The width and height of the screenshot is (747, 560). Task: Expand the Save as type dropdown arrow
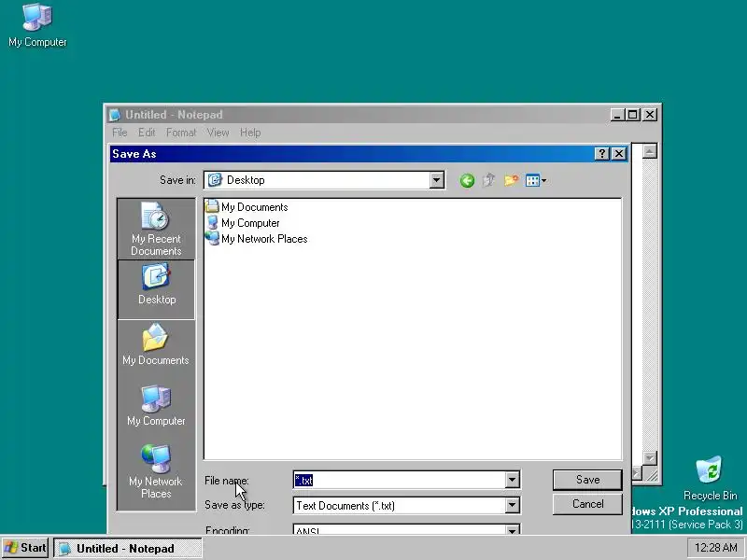(x=512, y=505)
